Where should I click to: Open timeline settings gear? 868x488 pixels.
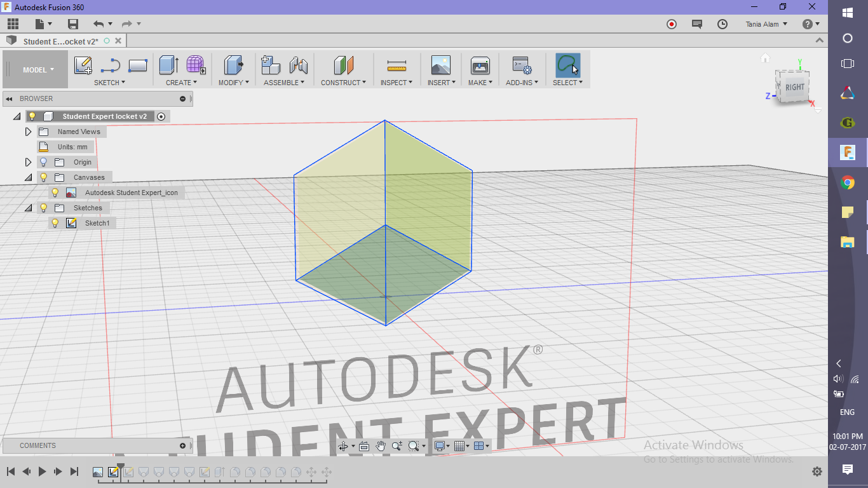[817, 471]
